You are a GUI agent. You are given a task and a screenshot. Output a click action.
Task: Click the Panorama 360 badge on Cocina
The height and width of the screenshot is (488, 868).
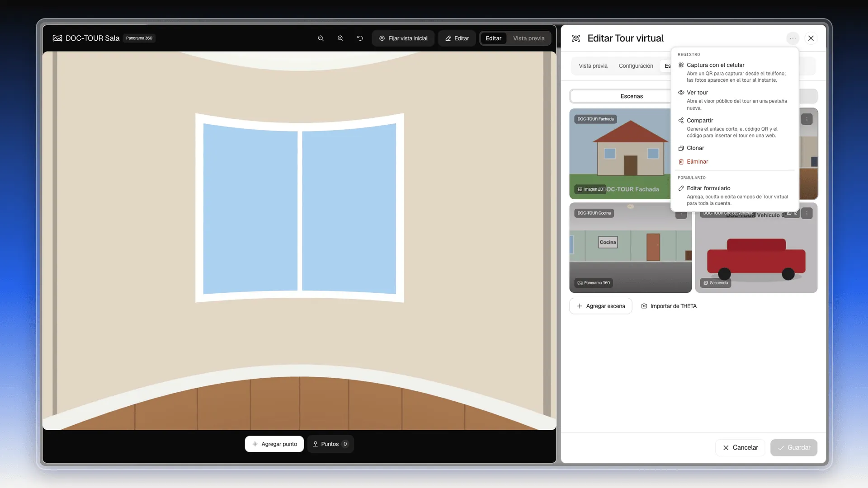[x=594, y=283]
